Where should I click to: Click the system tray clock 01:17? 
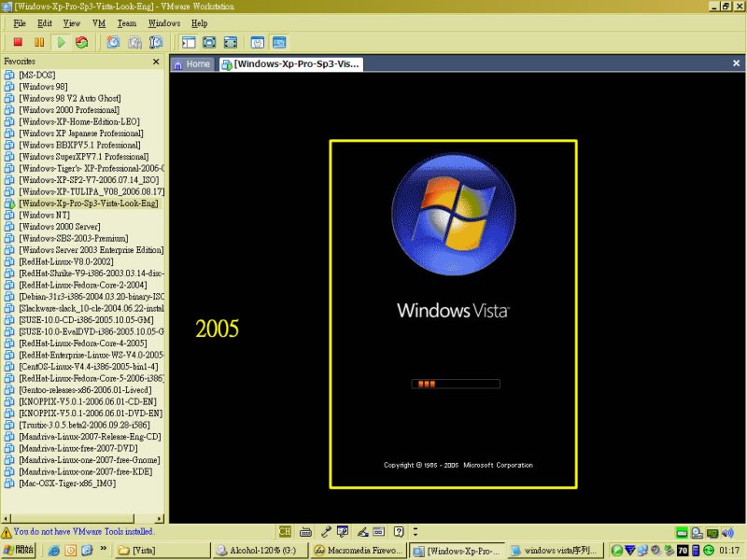pyautogui.click(x=729, y=551)
